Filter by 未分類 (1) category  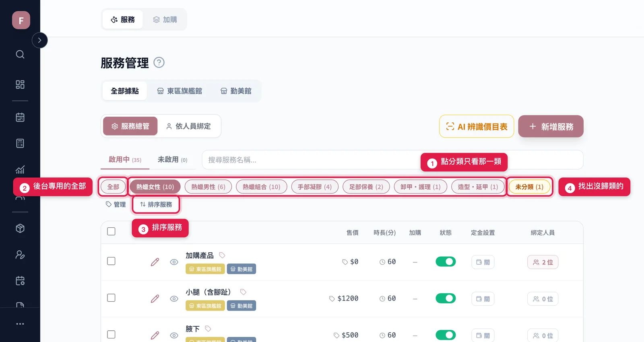pos(529,187)
